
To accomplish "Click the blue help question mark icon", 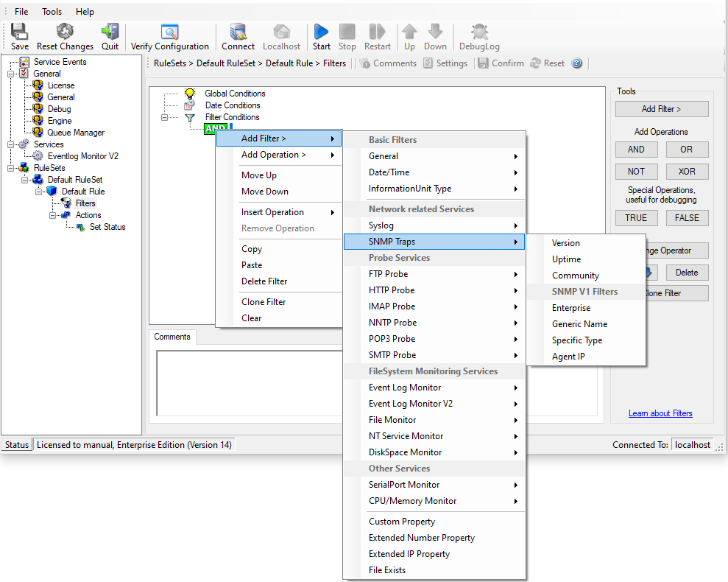I will (577, 63).
